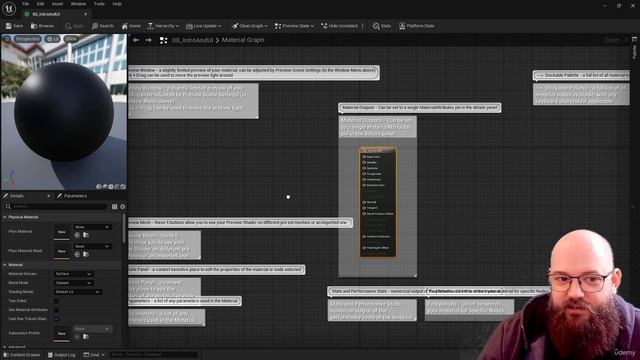Open the Content Drawer

click(x=21, y=355)
